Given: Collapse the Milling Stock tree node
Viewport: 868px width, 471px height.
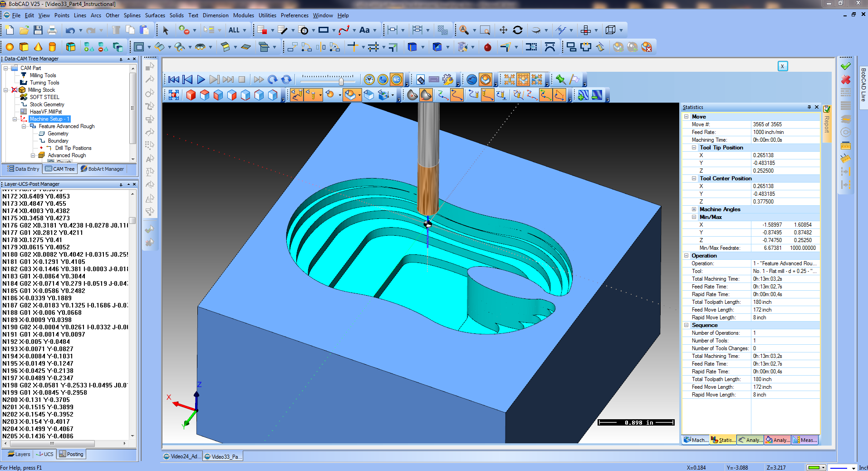Looking at the screenshot, I should pos(6,90).
